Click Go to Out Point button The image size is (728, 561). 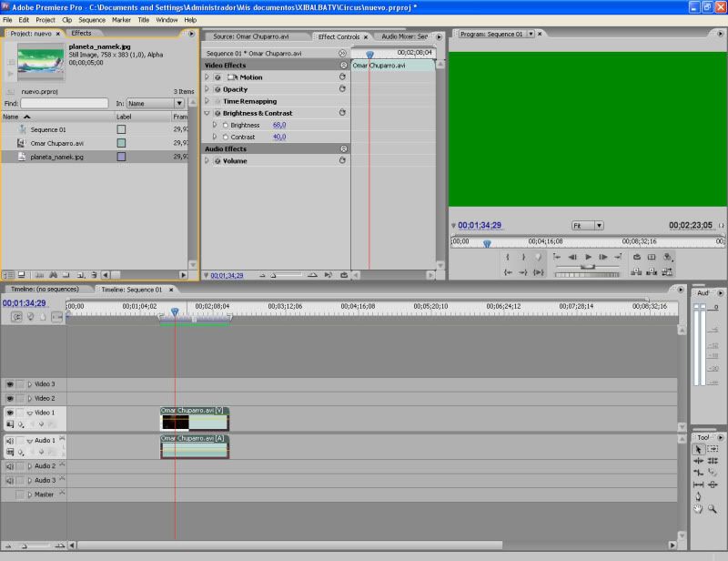click(x=523, y=272)
